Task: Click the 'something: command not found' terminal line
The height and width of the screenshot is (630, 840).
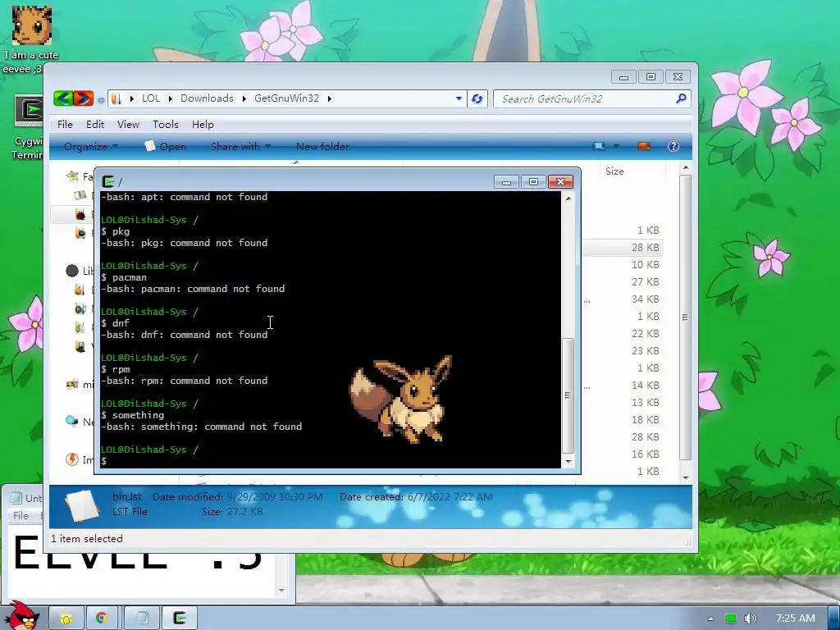Action: point(202,427)
